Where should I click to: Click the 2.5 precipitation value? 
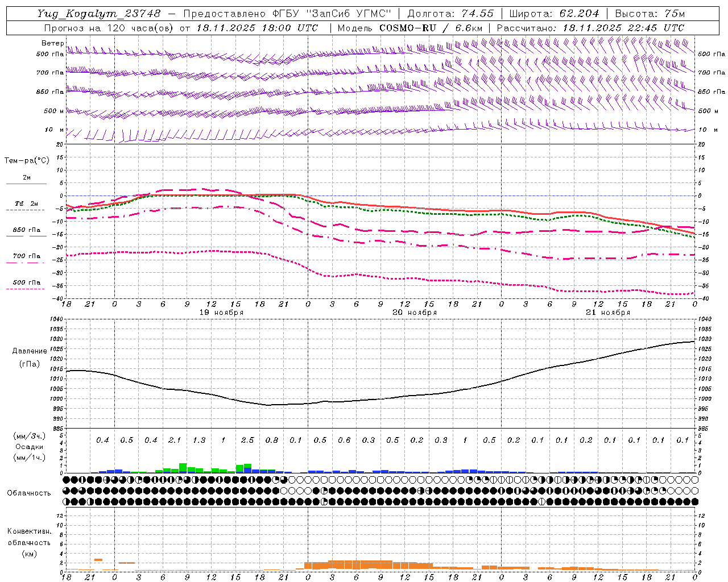click(247, 440)
